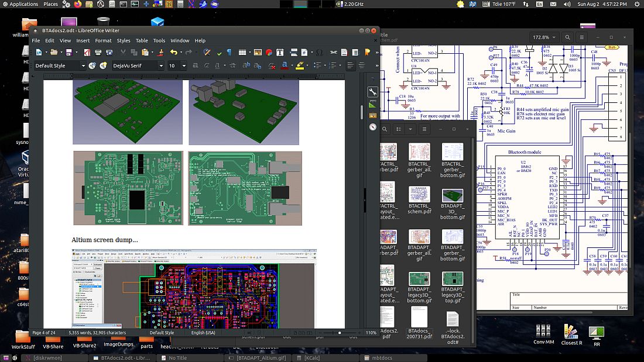Viewport: 644px width, 362px height.
Task: Toggle Strikethrough formatting button
Action: tap(232, 65)
